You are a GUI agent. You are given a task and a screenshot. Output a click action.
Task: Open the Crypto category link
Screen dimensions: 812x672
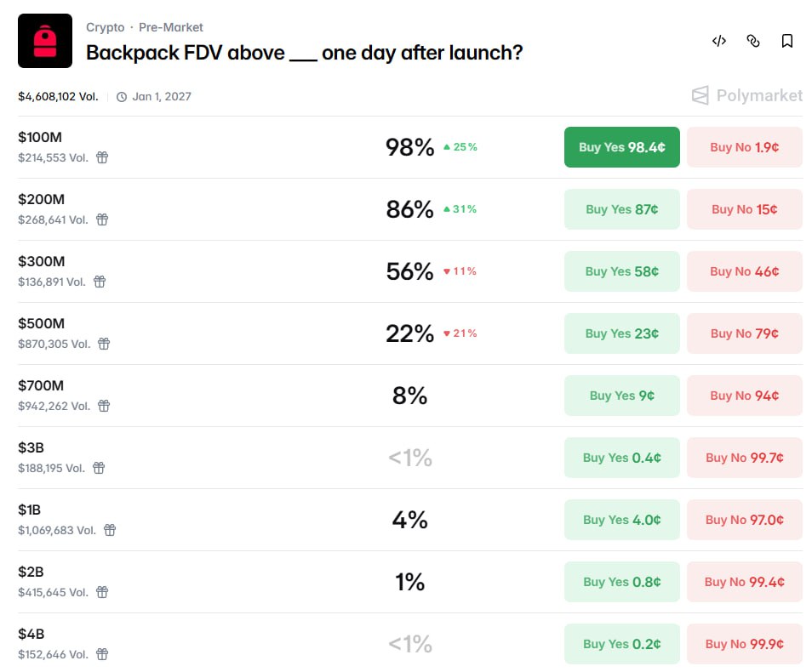[106, 27]
